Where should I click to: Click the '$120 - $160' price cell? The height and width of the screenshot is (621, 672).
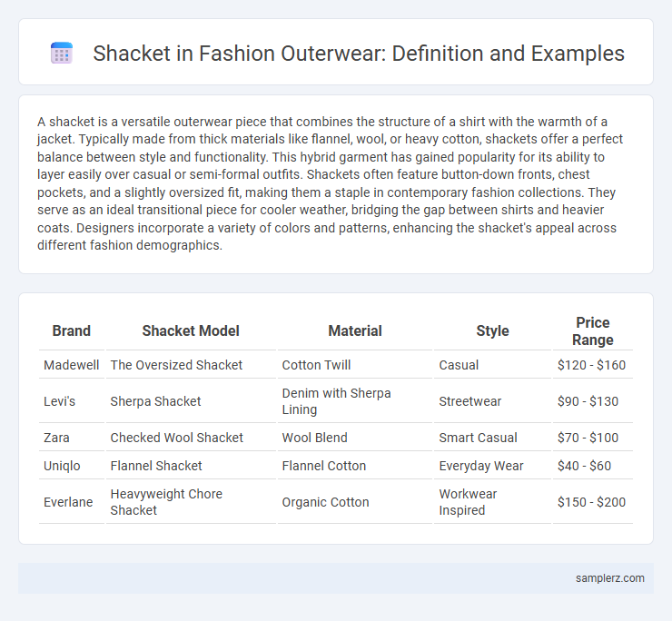point(593,365)
